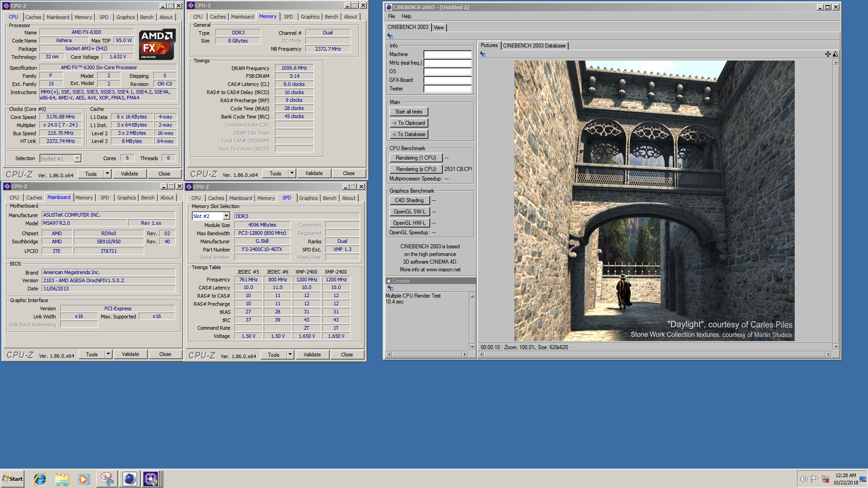This screenshot has width=868, height=488.
Task: Open Tools dropdown arrow in CPU-Z SPD window
Action: pyautogui.click(x=290, y=355)
